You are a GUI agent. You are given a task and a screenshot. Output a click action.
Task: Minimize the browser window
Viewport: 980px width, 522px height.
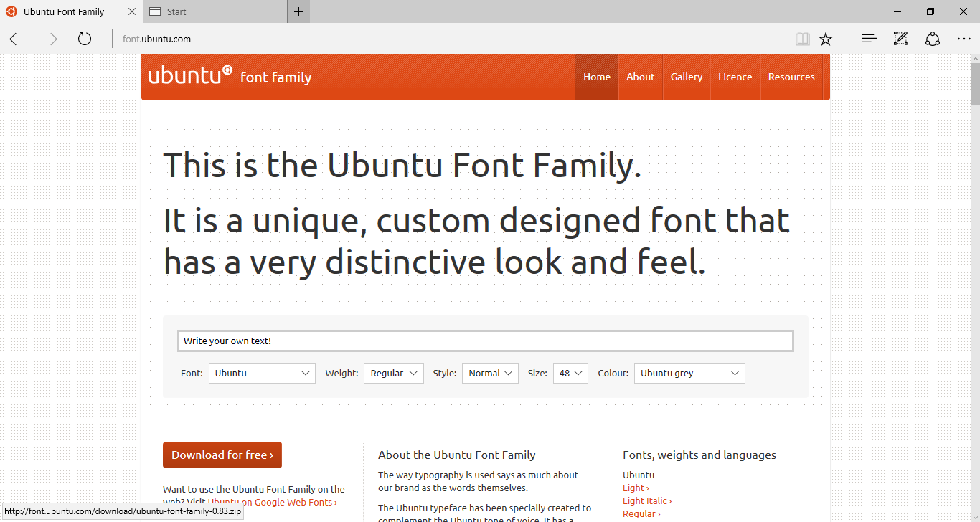click(897, 11)
